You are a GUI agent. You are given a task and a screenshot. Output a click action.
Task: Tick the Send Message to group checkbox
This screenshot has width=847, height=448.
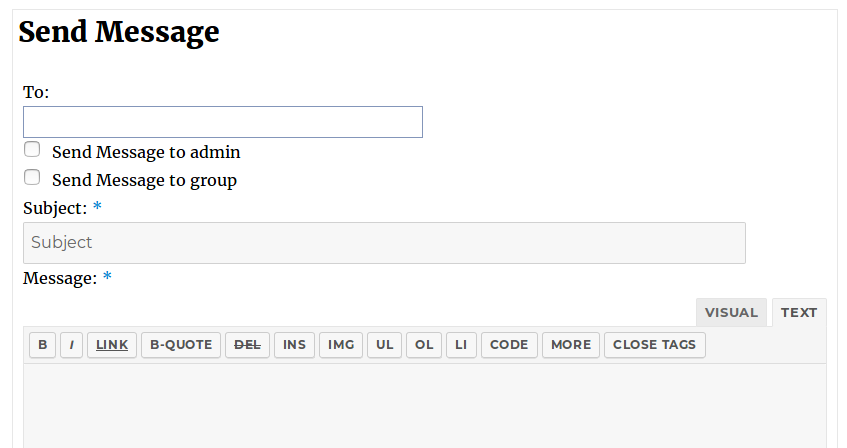[x=32, y=178]
